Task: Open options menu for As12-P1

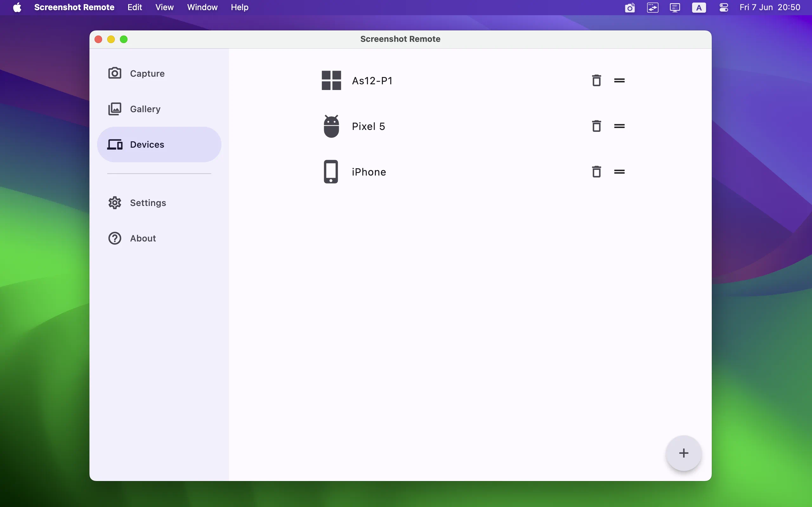Action: pos(619,80)
